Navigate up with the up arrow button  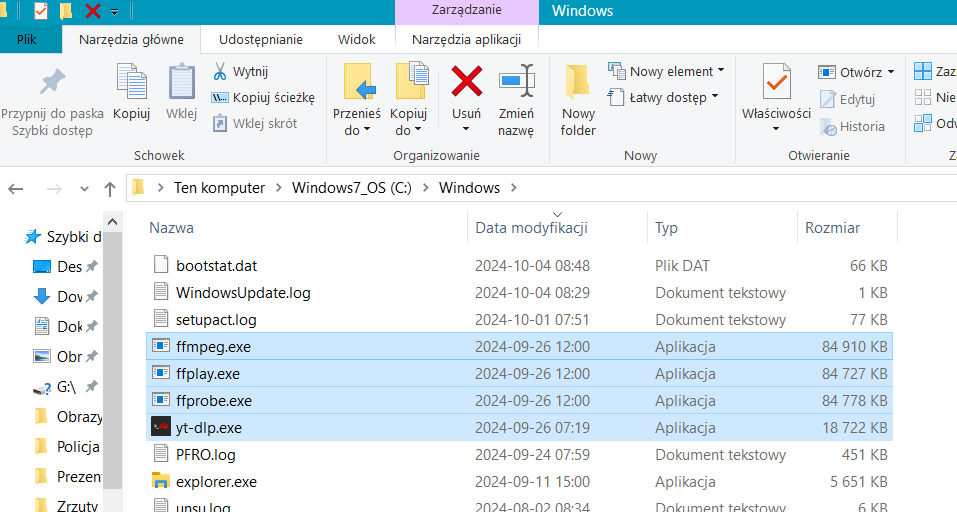(x=110, y=188)
